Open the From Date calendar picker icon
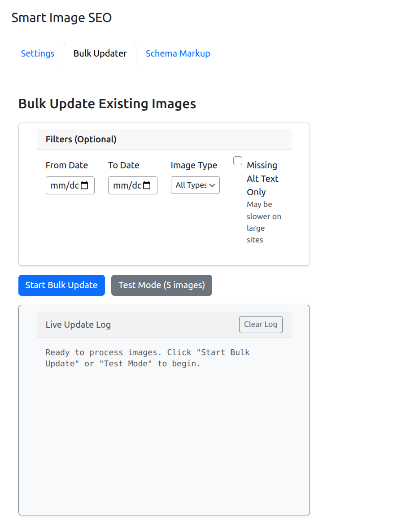 click(x=84, y=185)
